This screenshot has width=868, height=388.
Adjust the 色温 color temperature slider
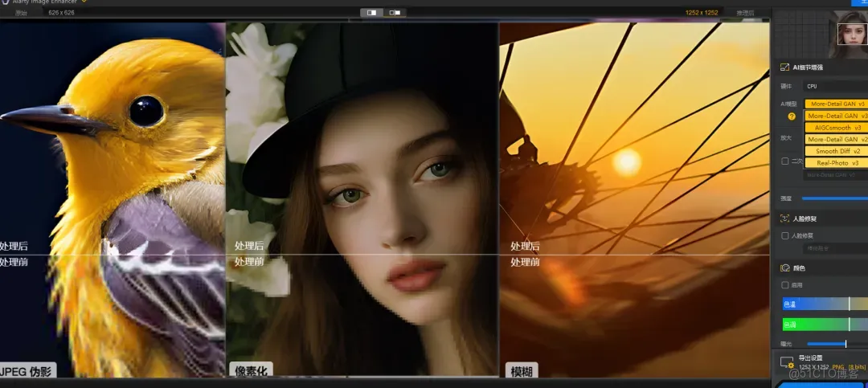[x=825, y=304]
